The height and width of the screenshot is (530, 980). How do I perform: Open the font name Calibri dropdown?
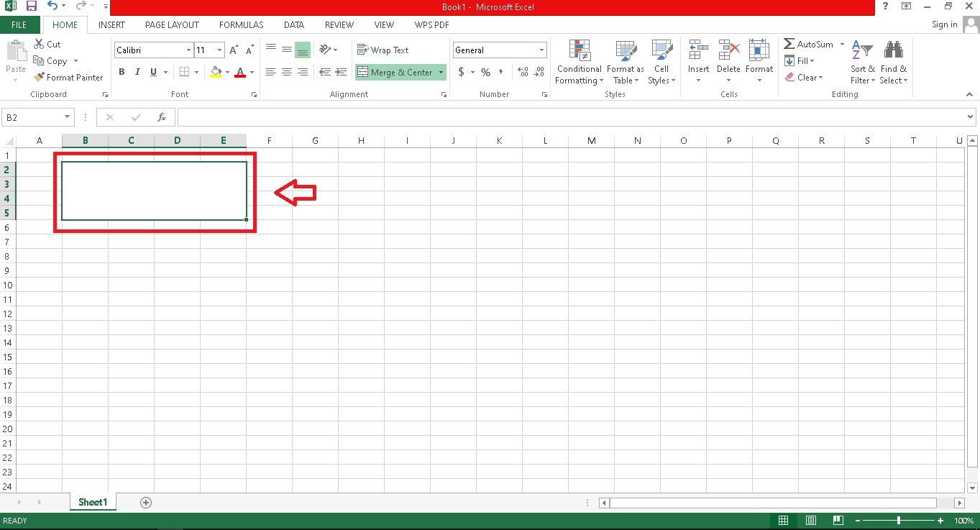[189, 50]
